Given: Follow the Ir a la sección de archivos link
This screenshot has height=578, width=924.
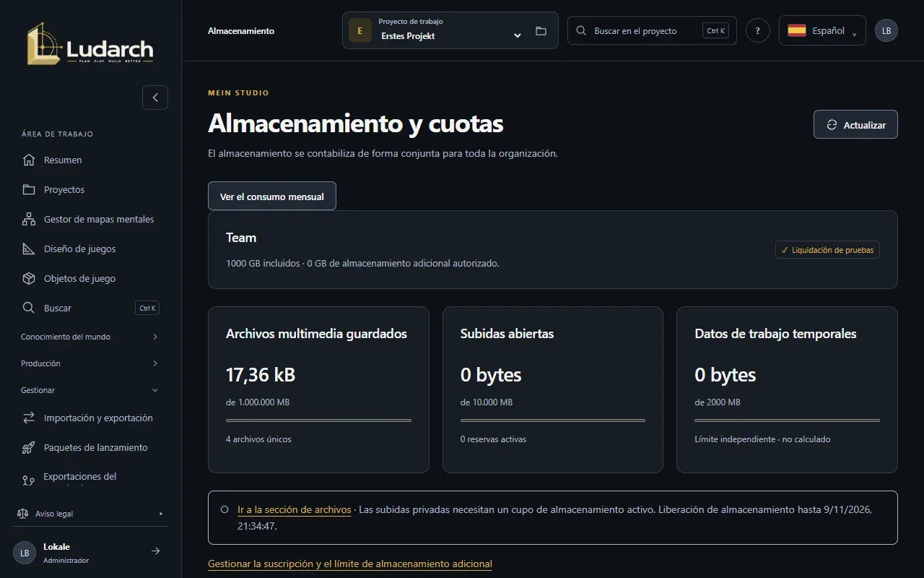Looking at the screenshot, I should point(295,509).
